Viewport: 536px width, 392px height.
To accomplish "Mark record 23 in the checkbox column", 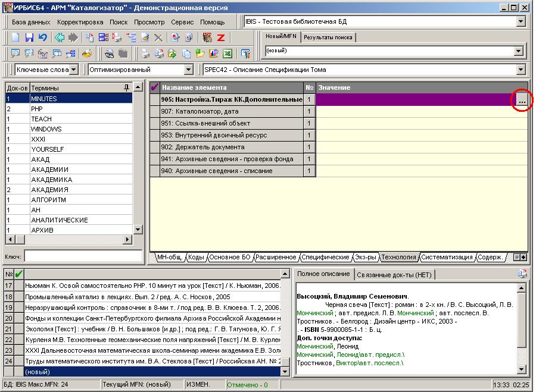I will (19, 350).
